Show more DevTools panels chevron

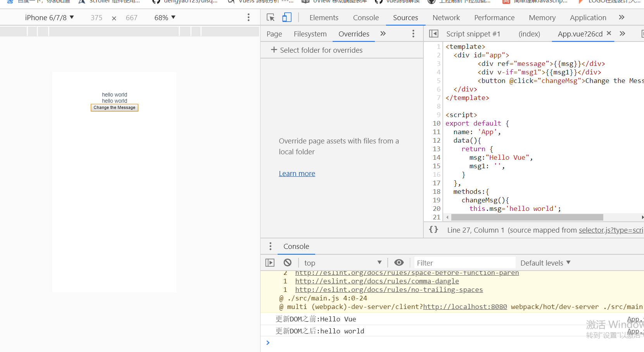[622, 17]
